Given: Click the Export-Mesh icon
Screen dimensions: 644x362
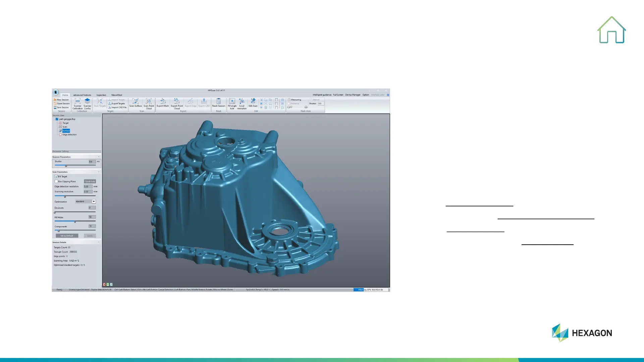Looking at the screenshot, I should tap(163, 102).
